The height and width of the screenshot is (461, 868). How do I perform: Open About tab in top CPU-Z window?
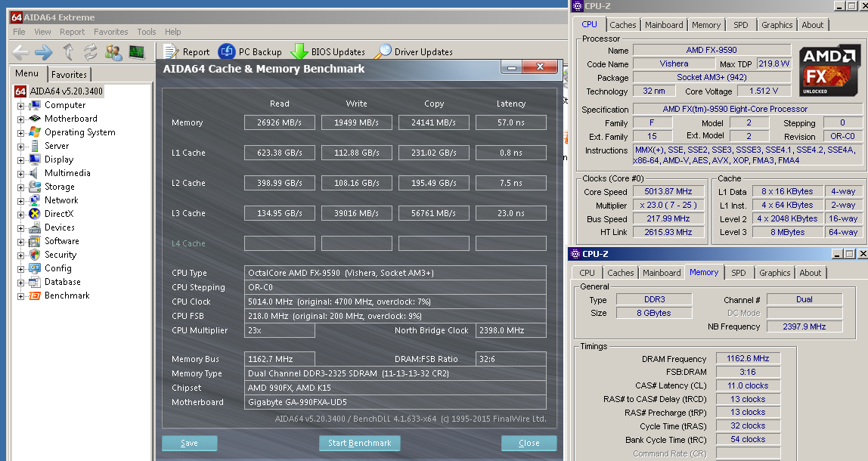pos(813,25)
